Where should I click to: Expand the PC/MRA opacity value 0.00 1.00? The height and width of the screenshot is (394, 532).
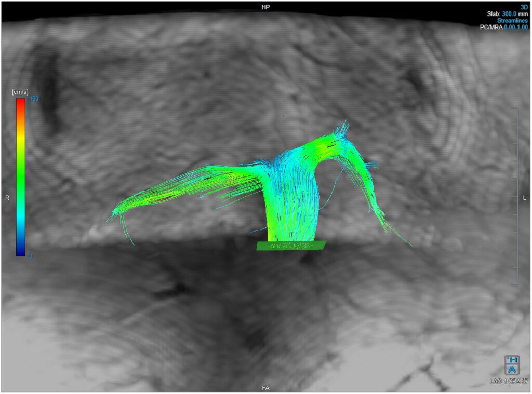tap(516, 27)
